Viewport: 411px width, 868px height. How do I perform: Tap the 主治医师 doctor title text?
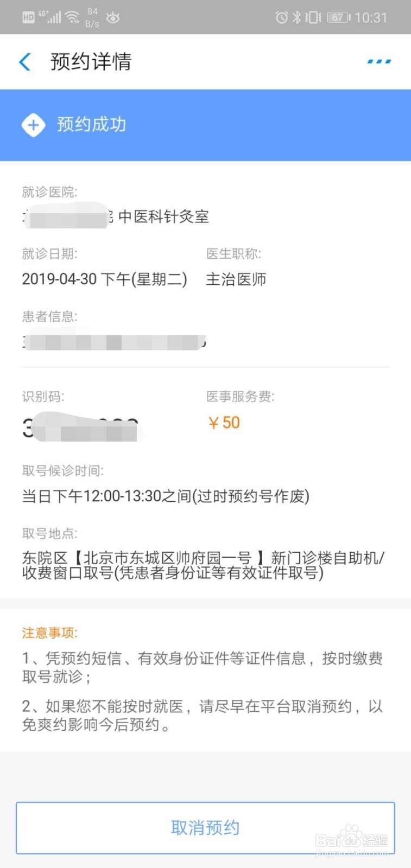click(236, 279)
